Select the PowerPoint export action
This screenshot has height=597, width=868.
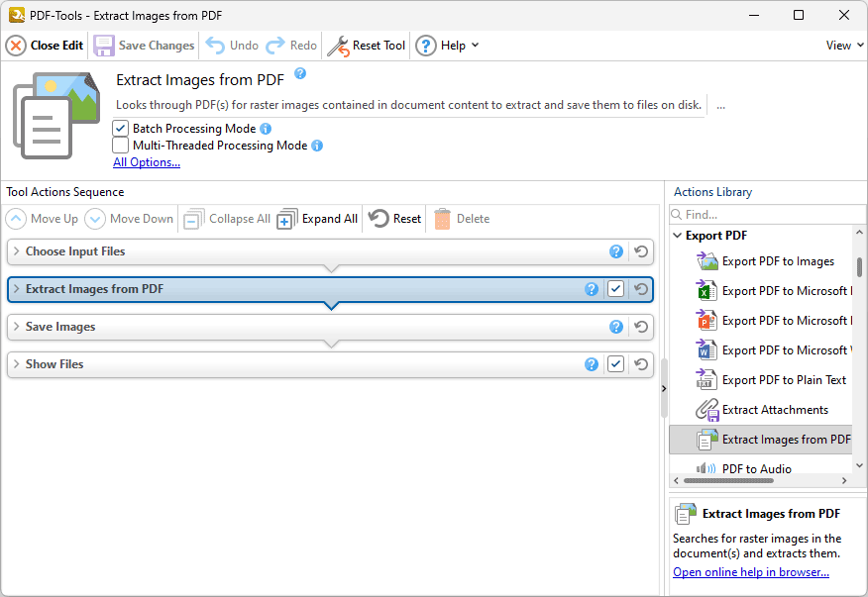pos(773,321)
